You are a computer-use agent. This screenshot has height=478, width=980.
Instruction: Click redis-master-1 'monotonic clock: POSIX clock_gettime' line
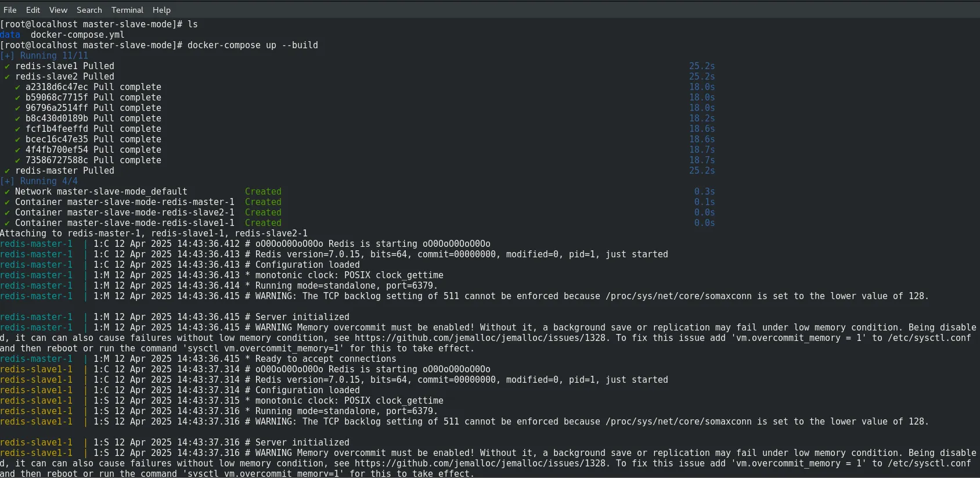[222, 275]
